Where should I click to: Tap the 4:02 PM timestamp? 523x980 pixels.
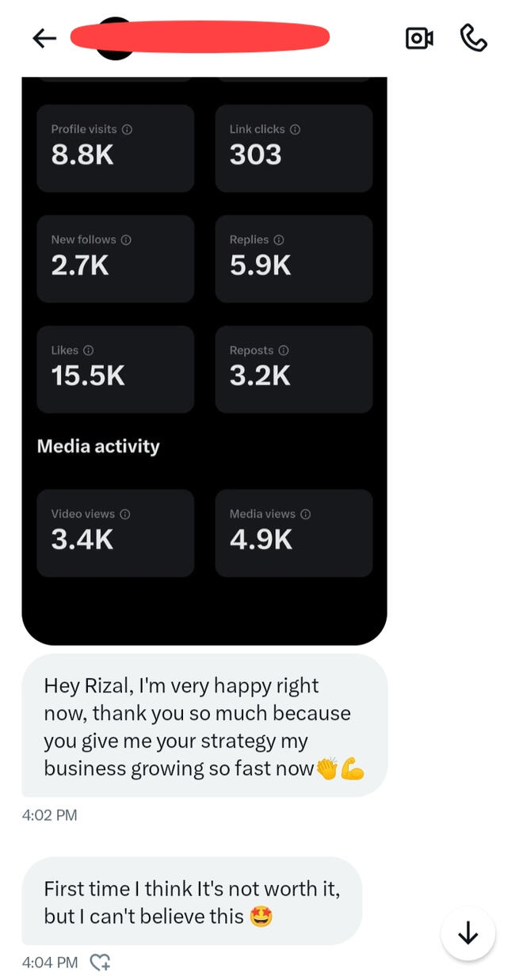pos(49,814)
